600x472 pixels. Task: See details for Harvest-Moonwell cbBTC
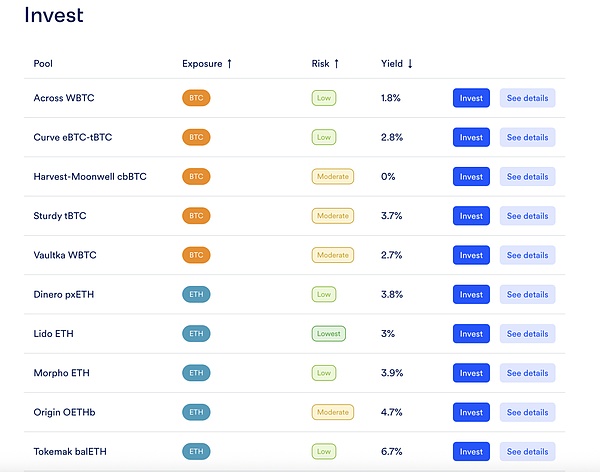[x=527, y=177]
